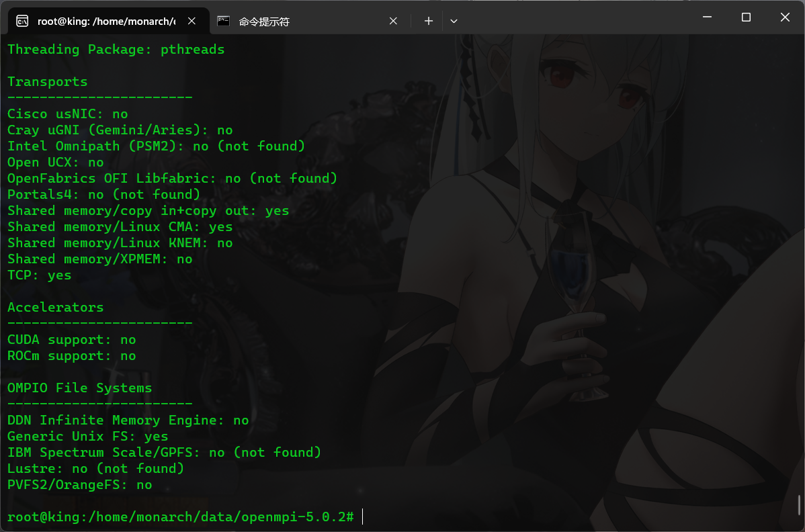Click the terminal scrollbar thumb

(800, 505)
